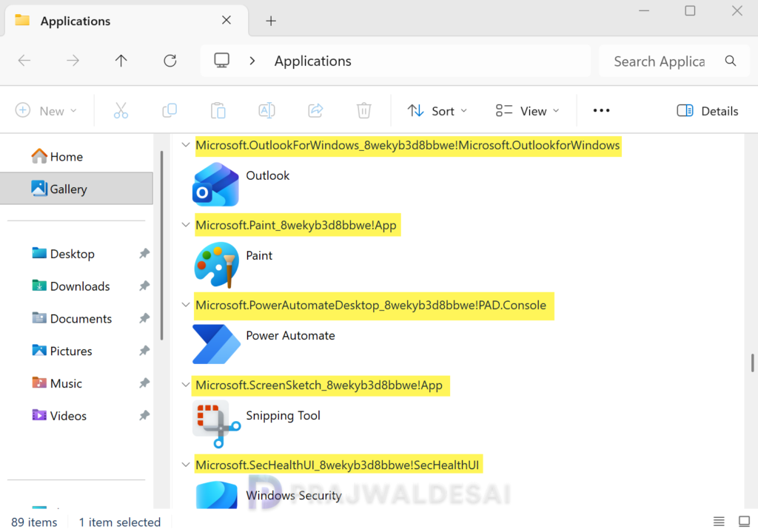Open the Windows Security app icon
Image resolution: width=758 pixels, height=532 pixels.
217,494
